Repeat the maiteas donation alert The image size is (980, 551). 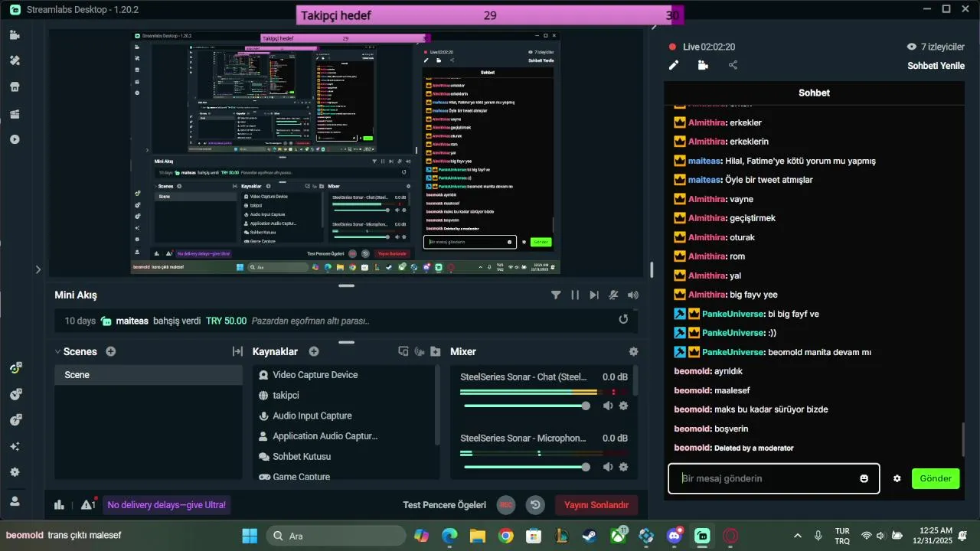623,319
